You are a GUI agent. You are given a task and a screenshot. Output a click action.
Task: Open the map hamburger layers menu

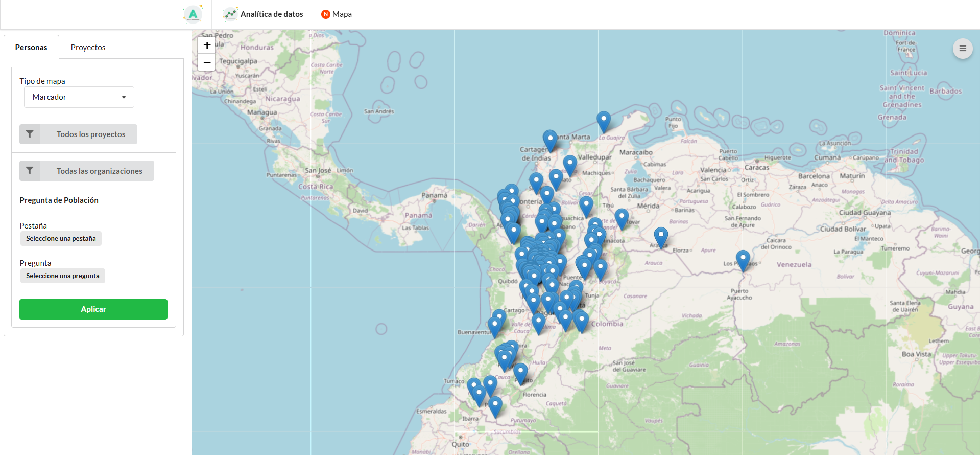coord(962,49)
